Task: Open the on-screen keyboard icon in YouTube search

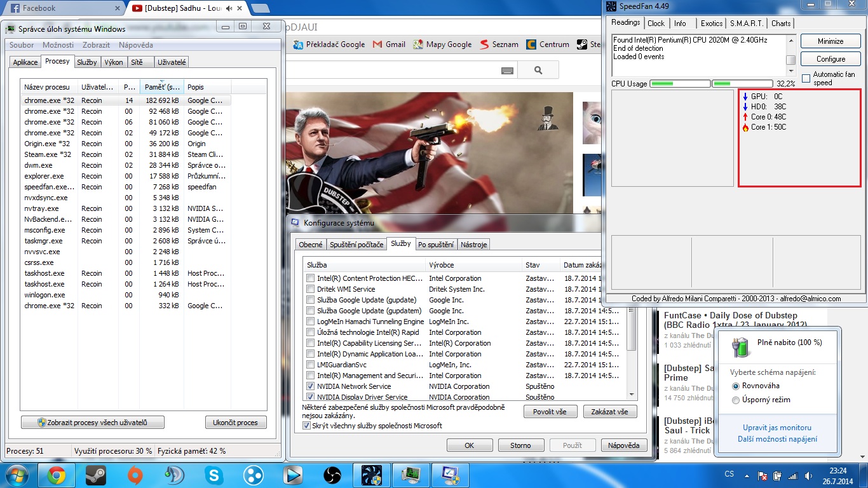Action: pyautogui.click(x=507, y=71)
